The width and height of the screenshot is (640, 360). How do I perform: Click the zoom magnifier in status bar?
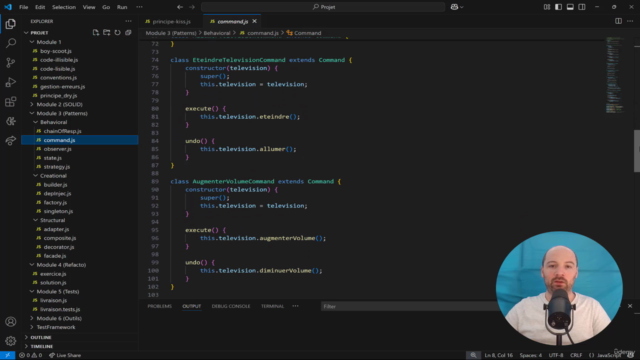473,356
